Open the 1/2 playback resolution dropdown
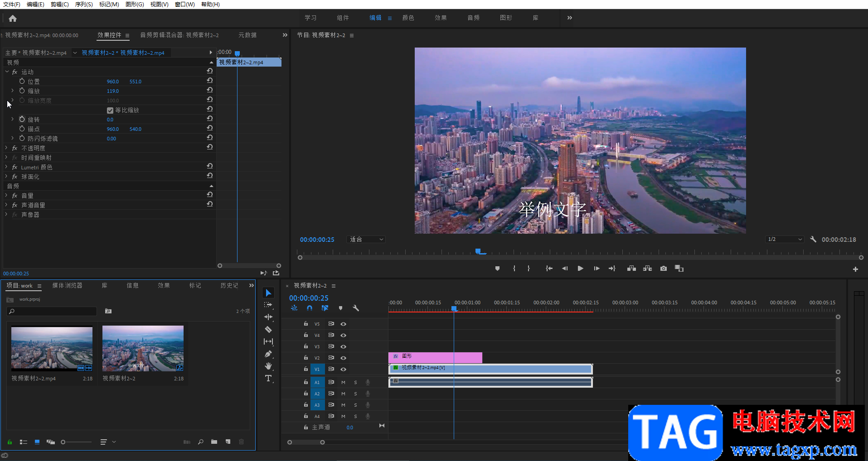The height and width of the screenshot is (461, 868). (x=785, y=240)
